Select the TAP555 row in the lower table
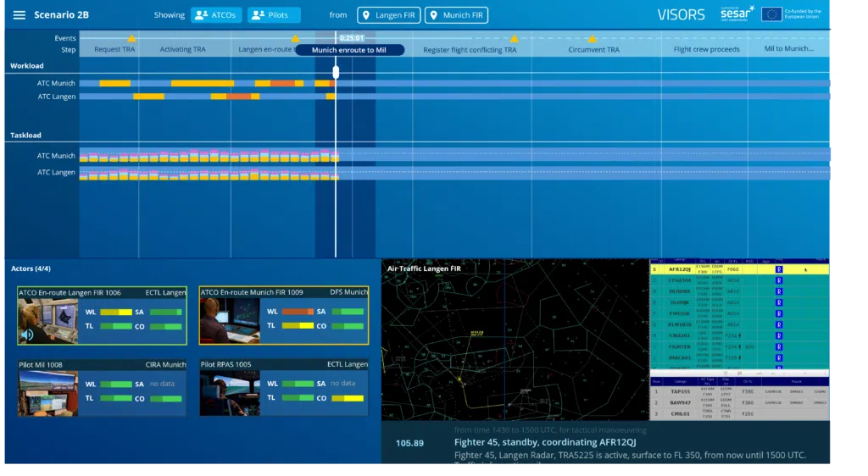Image resolution: width=868 pixels, height=476 pixels. (x=739, y=391)
